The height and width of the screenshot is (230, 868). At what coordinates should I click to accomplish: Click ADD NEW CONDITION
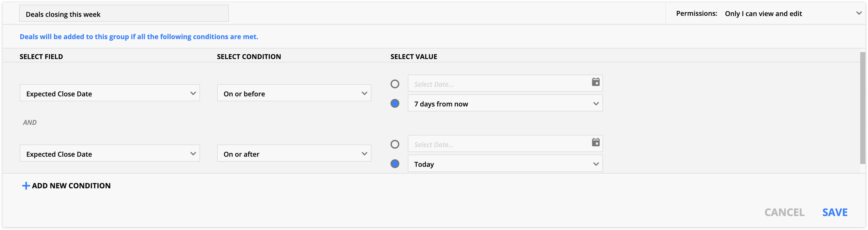71,186
